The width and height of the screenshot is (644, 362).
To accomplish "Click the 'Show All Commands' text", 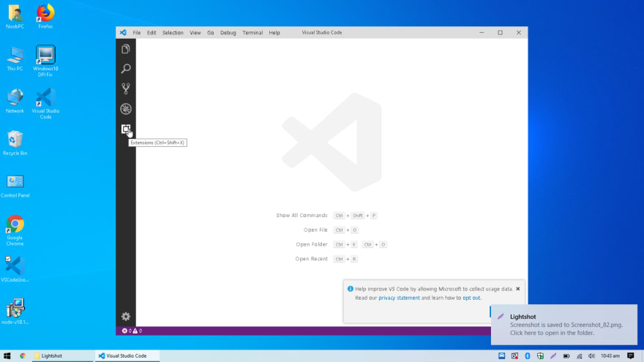I will click(302, 216).
